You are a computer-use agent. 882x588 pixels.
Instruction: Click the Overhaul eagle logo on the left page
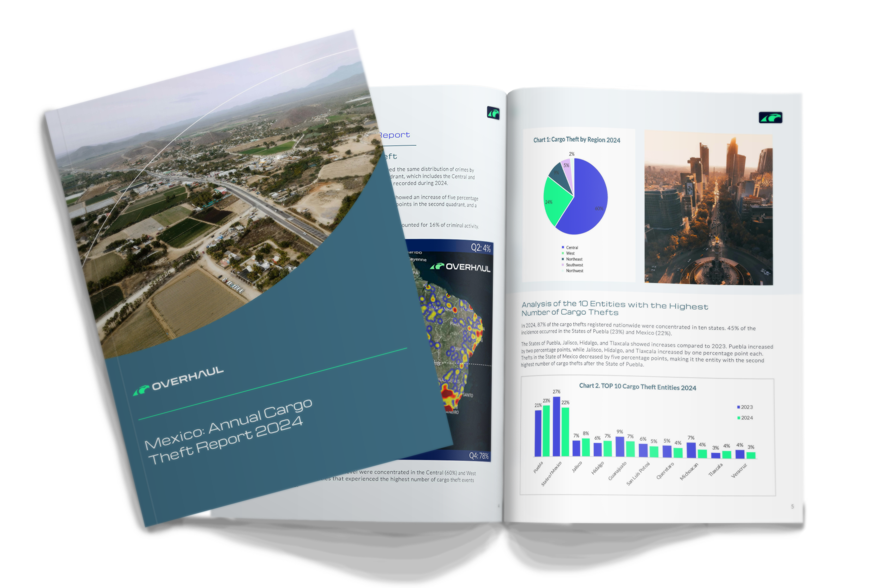[493, 112]
